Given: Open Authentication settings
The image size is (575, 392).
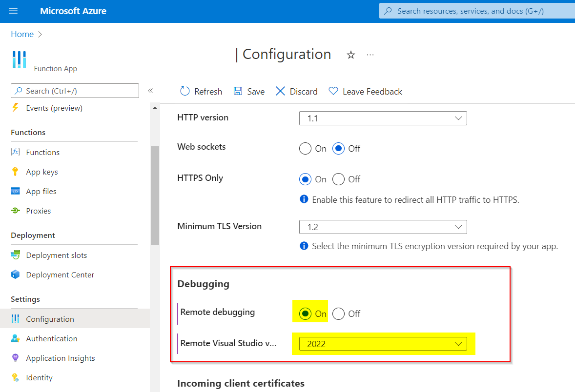Looking at the screenshot, I should [x=52, y=338].
